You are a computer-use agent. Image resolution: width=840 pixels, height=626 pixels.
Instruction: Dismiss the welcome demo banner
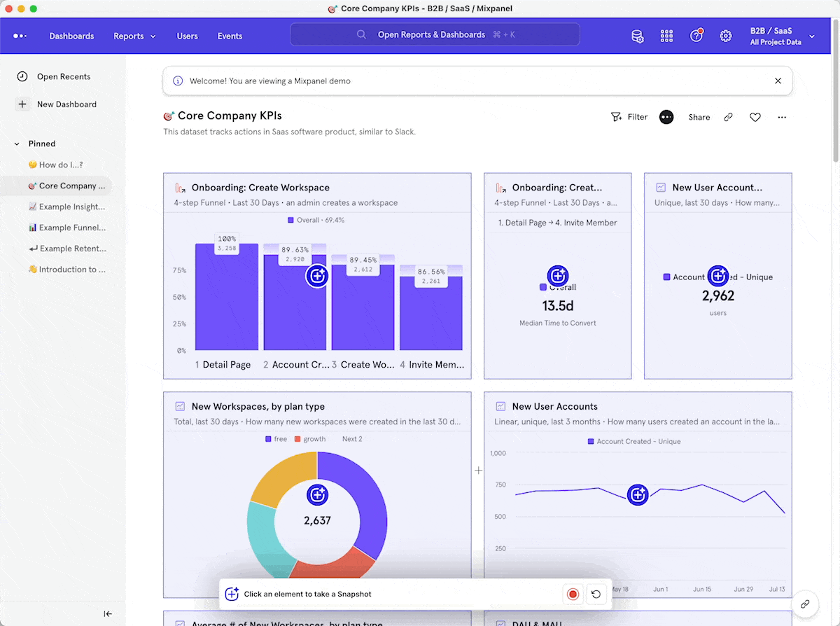click(x=778, y=81)
